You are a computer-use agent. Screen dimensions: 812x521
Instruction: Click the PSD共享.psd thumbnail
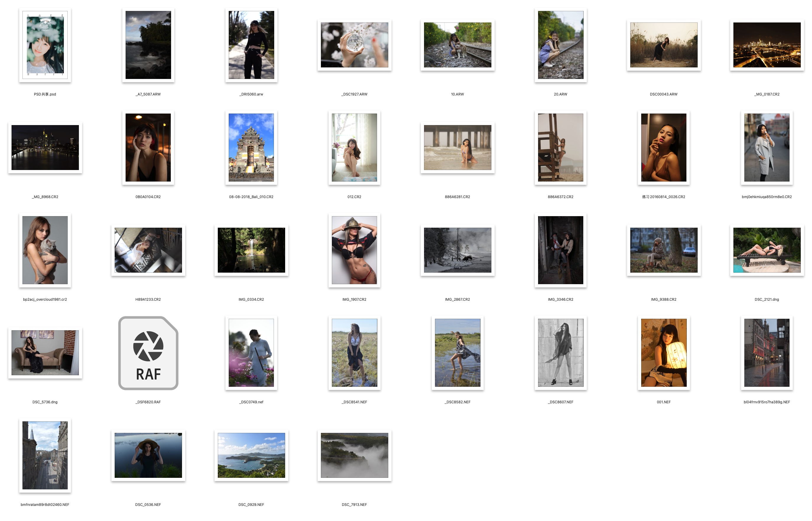tap(45, 45)
